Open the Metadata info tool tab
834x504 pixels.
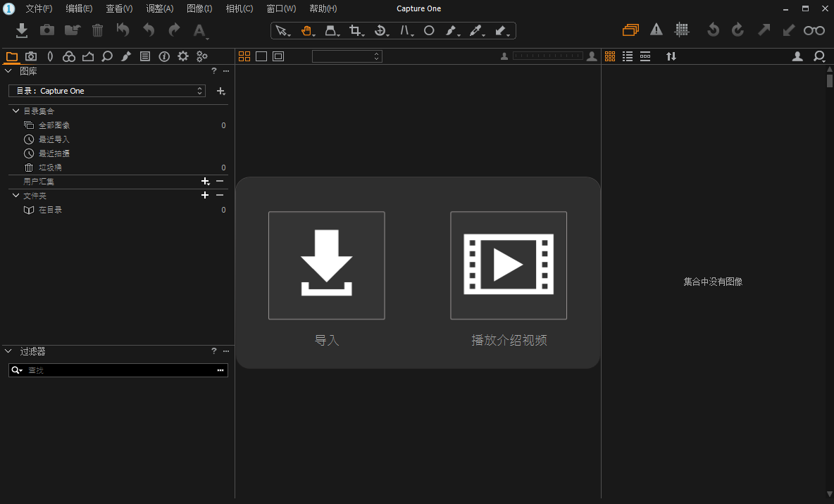164,56
